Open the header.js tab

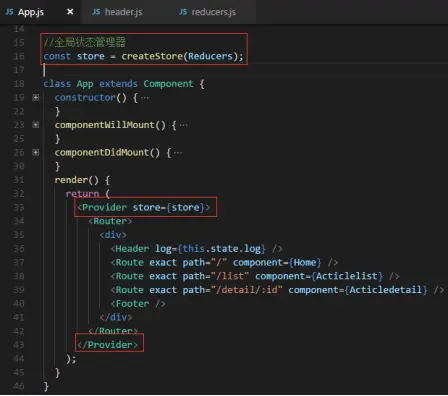pyautogui.click(x=124, y=12)
